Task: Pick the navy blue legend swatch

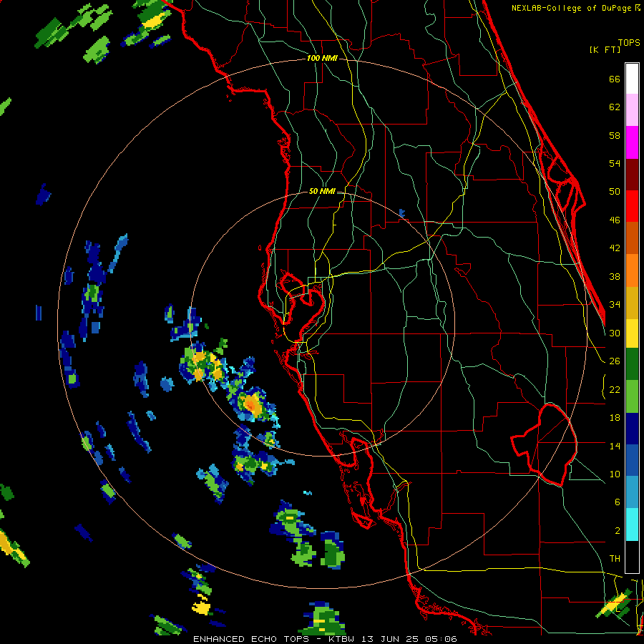Action: pos(632,429)
